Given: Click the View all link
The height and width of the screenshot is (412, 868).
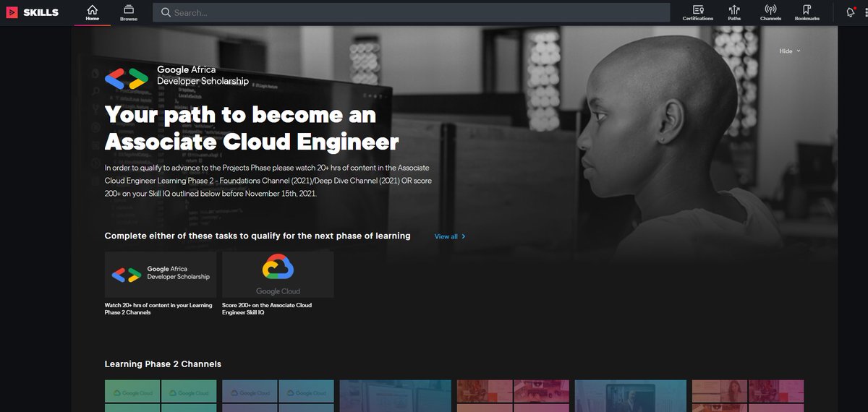Looking at the screenshot, I should click(x=450, y=236).
